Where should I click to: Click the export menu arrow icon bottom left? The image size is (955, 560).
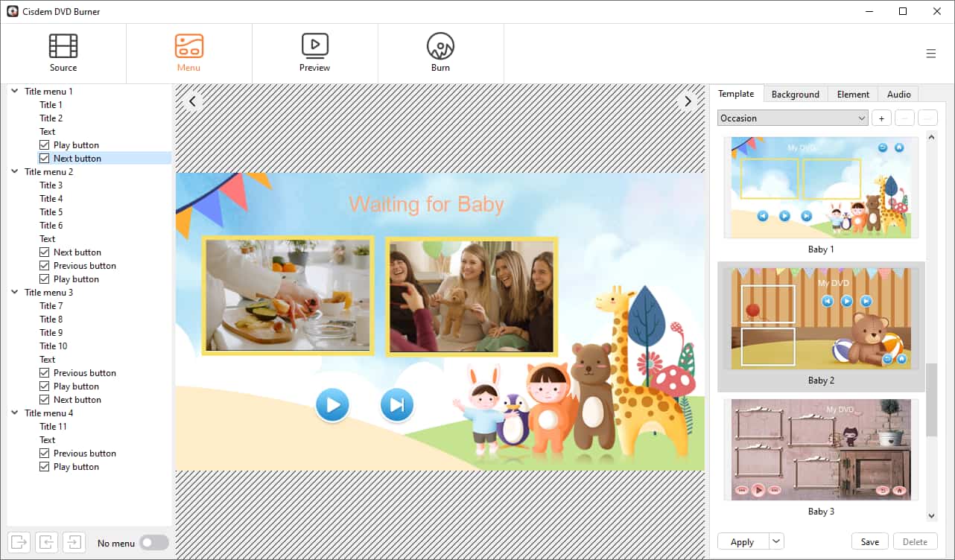20,542
